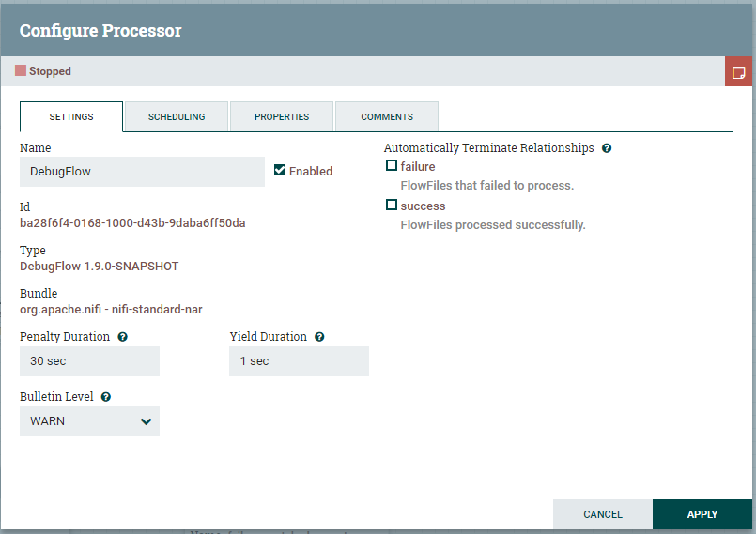
Task: Check the success relationship checkbox
Action: 392,206
